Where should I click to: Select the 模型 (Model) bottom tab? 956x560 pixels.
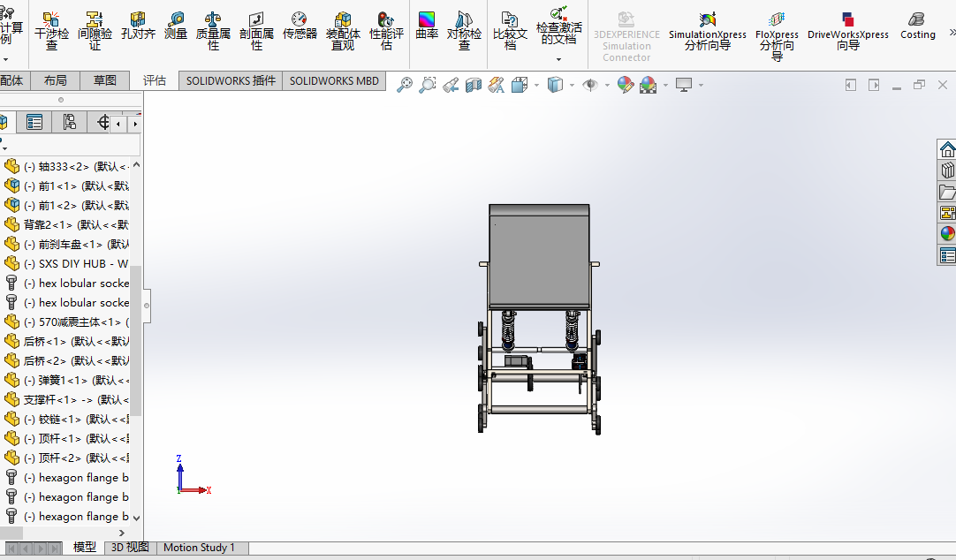click(85, 548)
